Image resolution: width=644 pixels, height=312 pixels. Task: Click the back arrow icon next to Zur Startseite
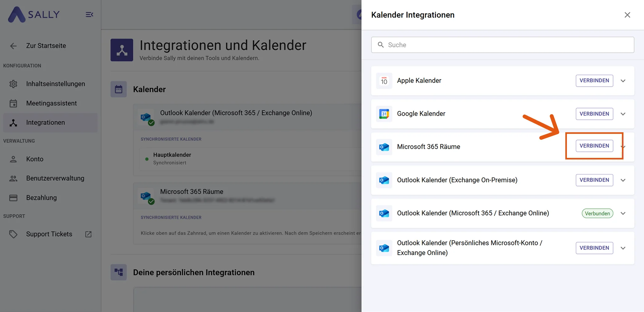pyautogui.click(x=13, y=46)
